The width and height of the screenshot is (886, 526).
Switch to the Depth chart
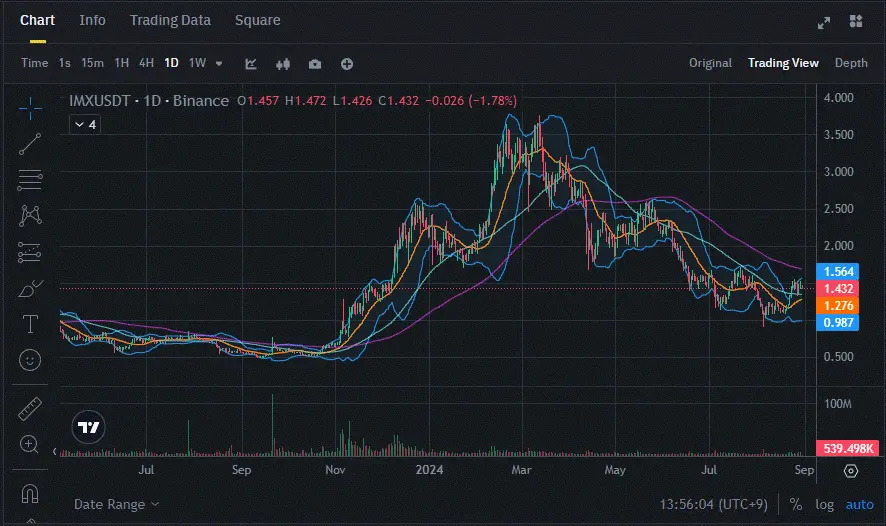click(851, 63)
